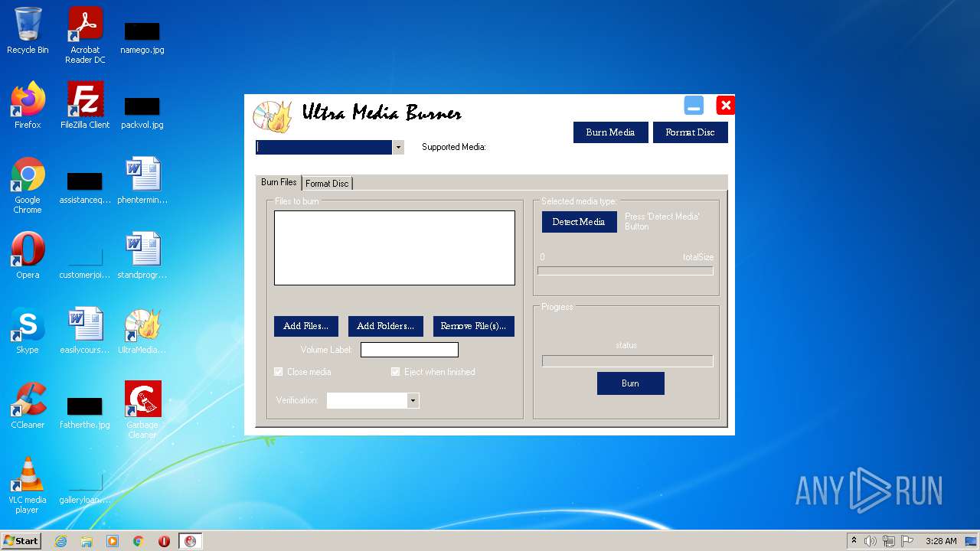
Task: Launch Garbage Cleaner shortcut
Action: (142, 409)
